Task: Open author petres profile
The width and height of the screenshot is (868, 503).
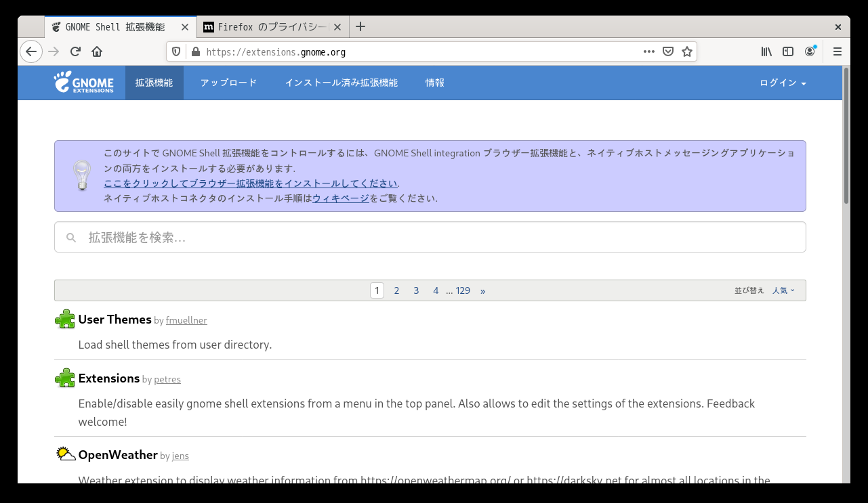Action: click(x=167, y=379)
